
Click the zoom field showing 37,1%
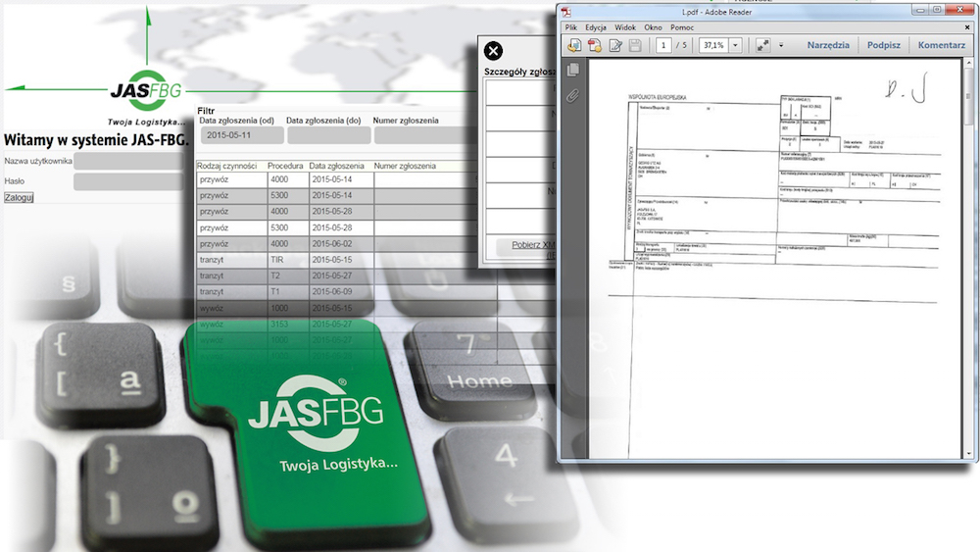click(713, 45)
